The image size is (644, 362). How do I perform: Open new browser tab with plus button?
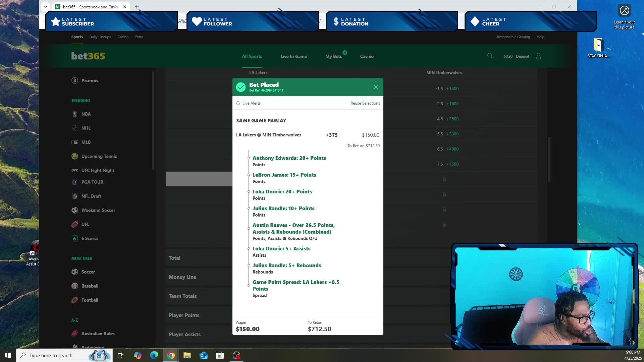137,7
